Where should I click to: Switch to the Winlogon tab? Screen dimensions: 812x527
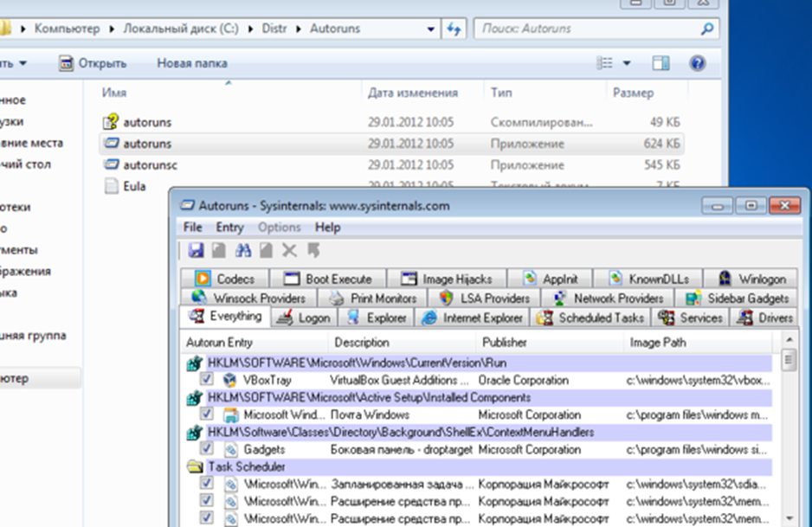751,279
